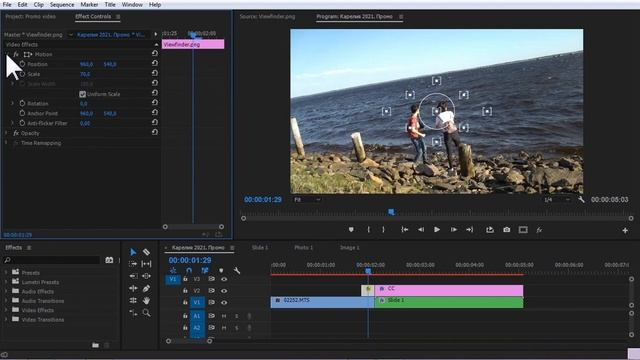
Task: Switch to the Slide 1 sequence tab
Action: click(x=260, y=248)
